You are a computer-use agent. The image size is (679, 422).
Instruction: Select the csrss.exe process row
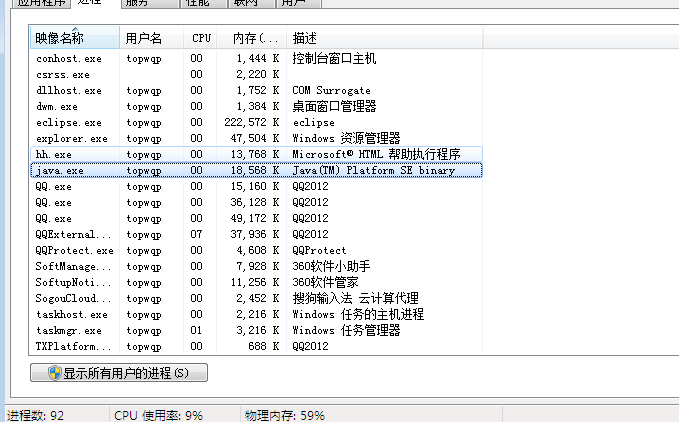(x=256, y=74)
